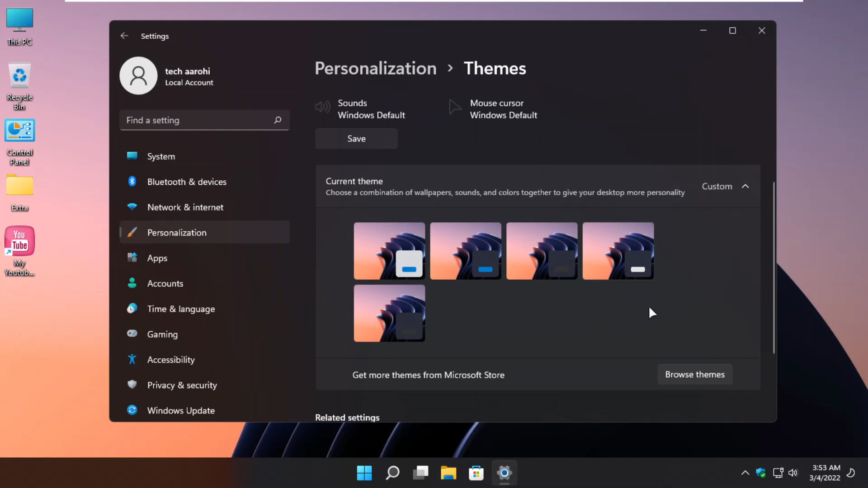
Task: Click the Gaming controller icon
Action: [132, 333]
